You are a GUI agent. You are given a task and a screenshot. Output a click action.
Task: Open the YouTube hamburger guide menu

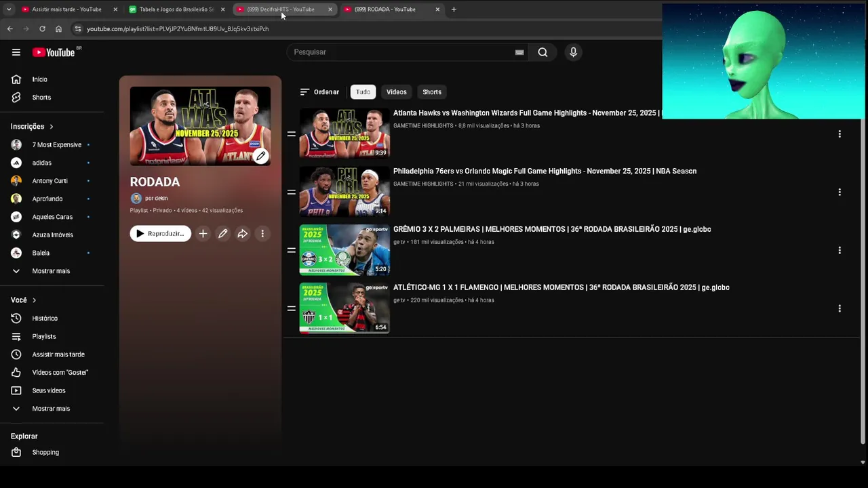(x=16, y=52)
